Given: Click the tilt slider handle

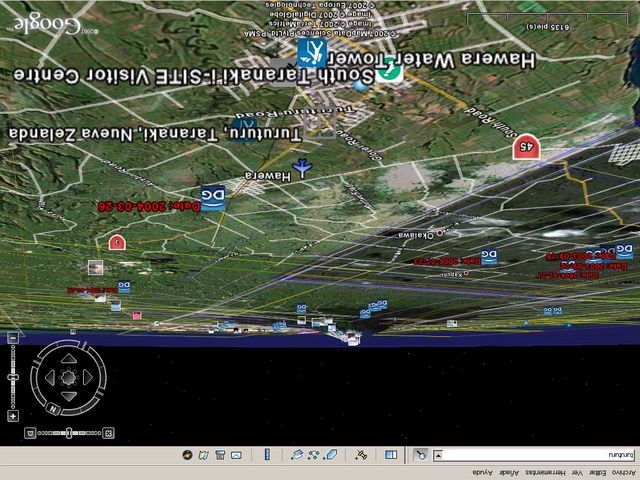Looking at the screenshot, I should coord(69,433).
